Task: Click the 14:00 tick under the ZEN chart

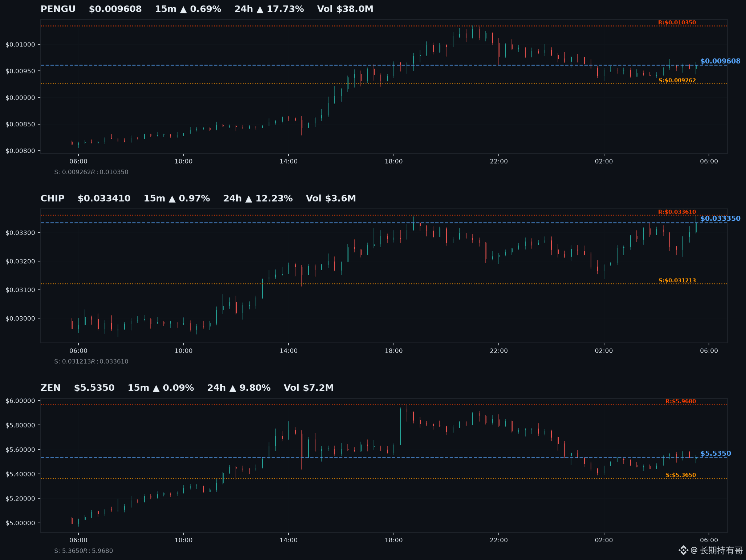Action: pyautogui.click(x=289, y=540)
